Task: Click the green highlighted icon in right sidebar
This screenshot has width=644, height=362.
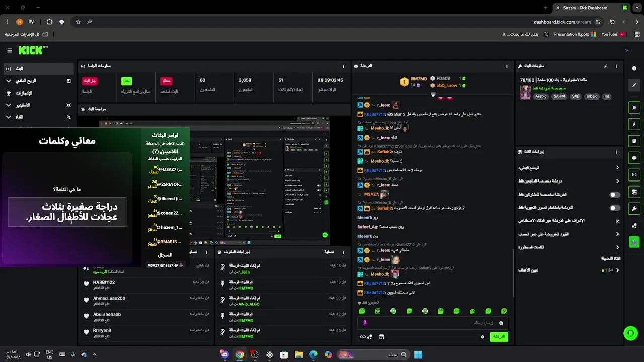Action: click(634, 242)
